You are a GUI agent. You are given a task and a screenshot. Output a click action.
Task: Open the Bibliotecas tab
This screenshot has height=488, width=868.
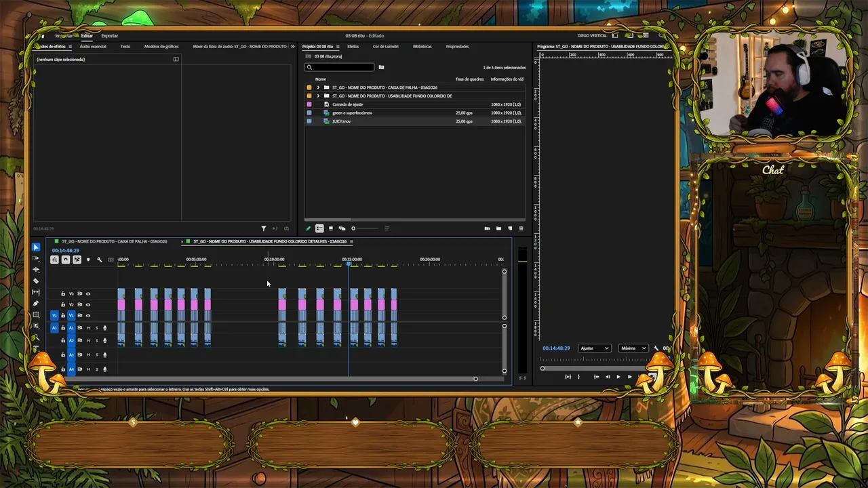(422, 47)
